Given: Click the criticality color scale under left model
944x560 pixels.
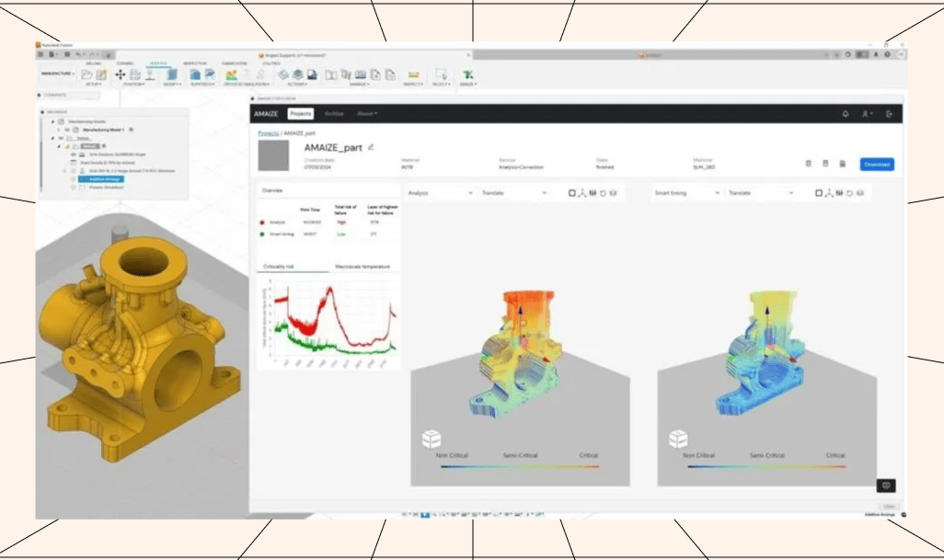Looking at the screenshot, I should click(520, 466).
